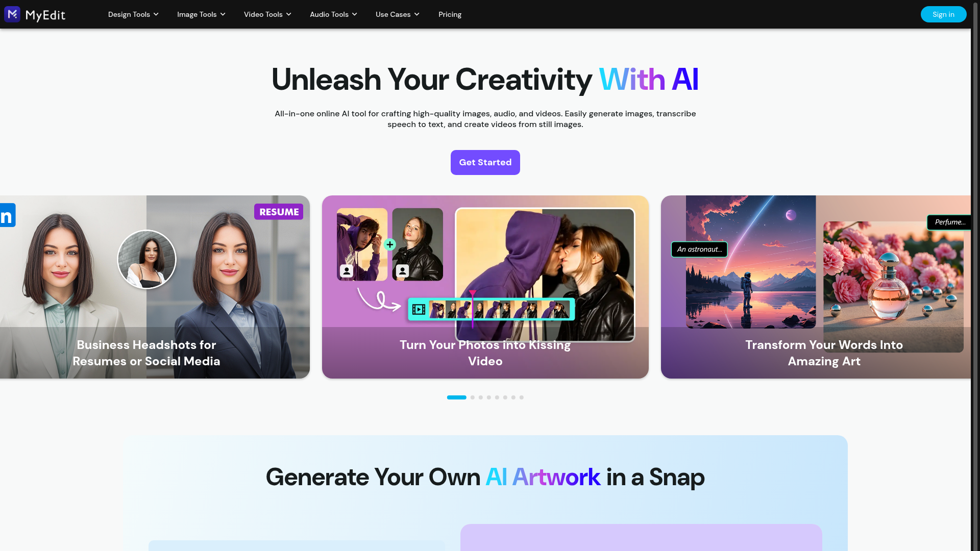Click the Get Started button
Viewport: 980px width, 551px height.
coord(485,162)
